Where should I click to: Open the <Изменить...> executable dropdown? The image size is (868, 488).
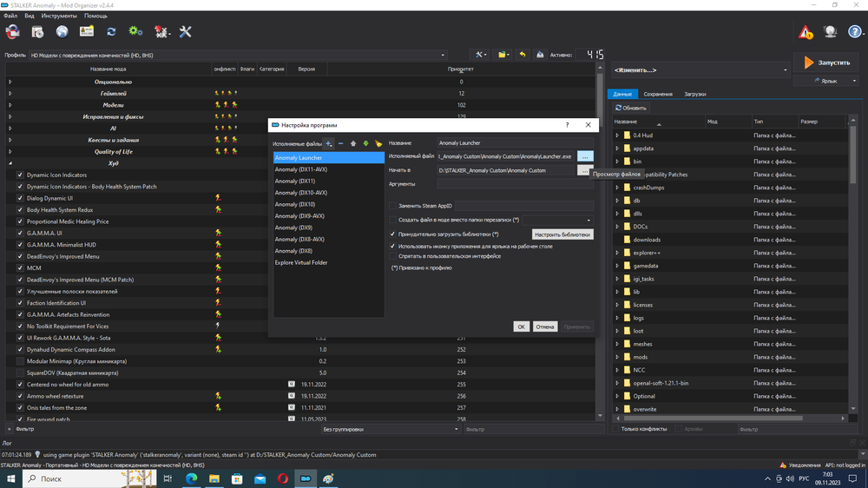coord(700,69)
